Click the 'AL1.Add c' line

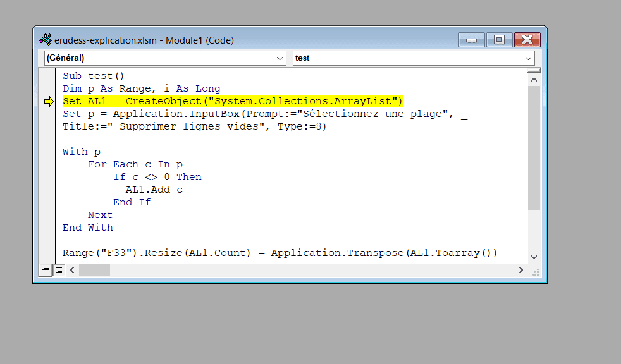pyautogui.click(x=154, y=190)
